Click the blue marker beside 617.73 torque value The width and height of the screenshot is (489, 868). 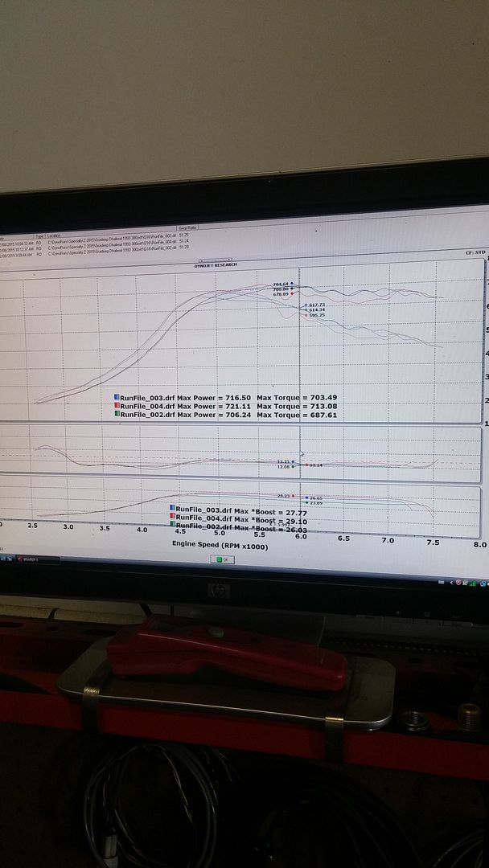304,305
